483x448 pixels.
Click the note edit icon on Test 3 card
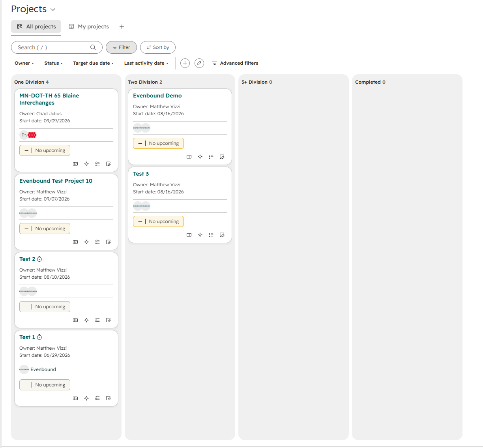click(222, 235)
